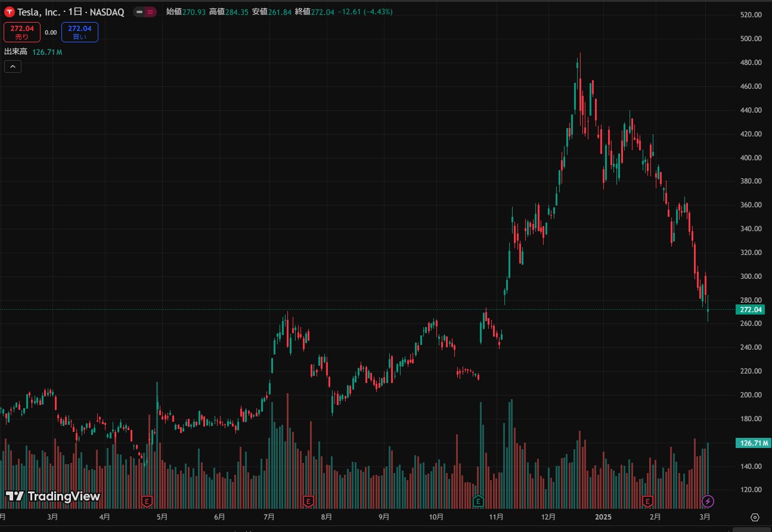Collapse the indicator legend with chevron

(x=13, y=67)
